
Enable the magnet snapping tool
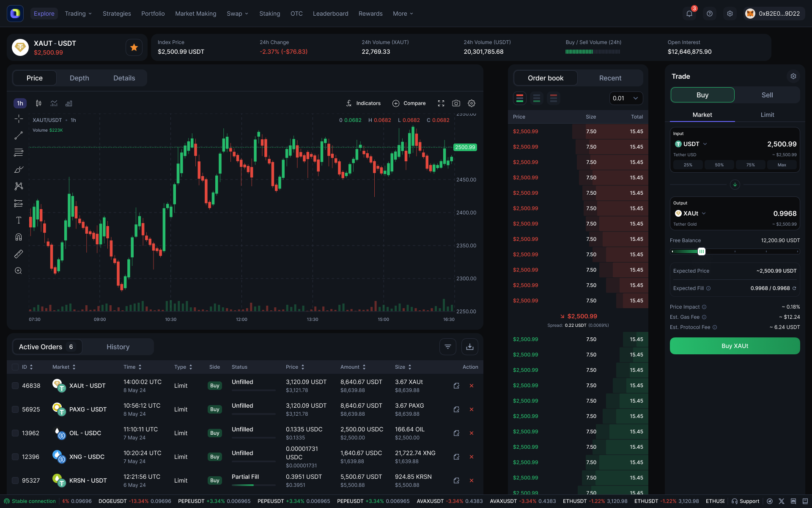pos(19,237)
